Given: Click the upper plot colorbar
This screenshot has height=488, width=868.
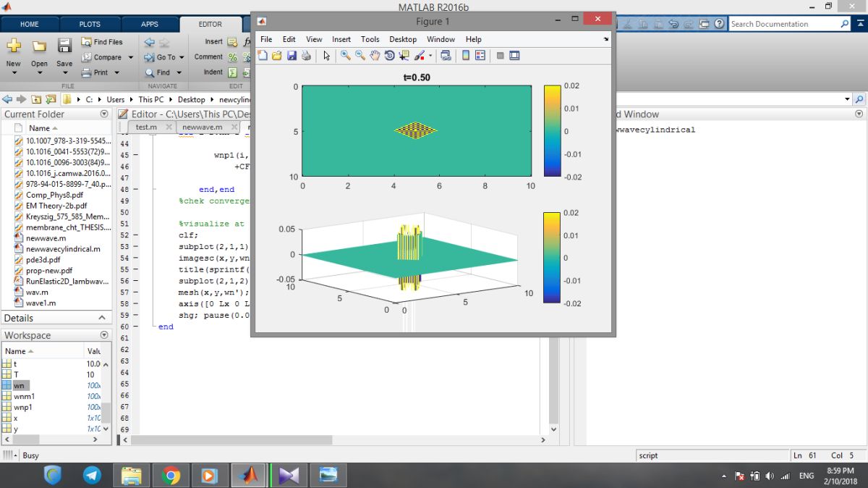Looking at the screenshot, I should click(x=552, y=131).
